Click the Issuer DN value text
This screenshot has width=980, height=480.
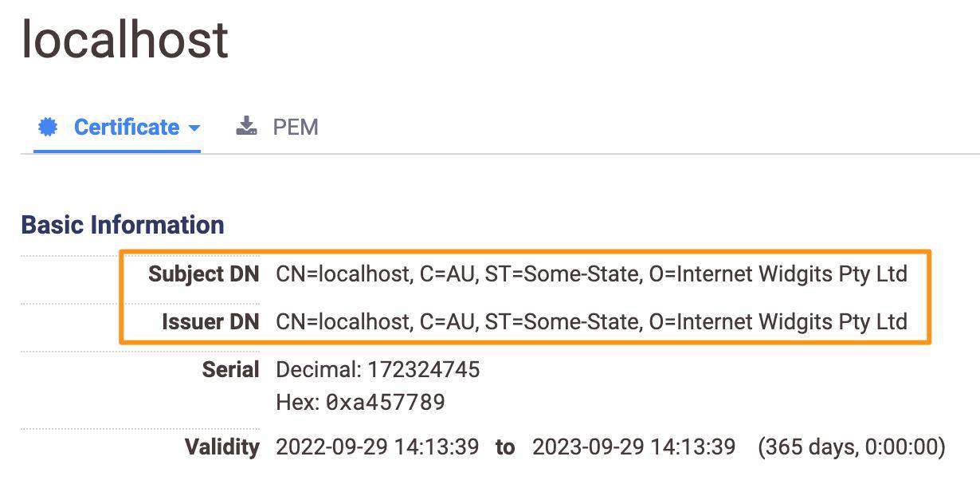(x=591, y=321)
